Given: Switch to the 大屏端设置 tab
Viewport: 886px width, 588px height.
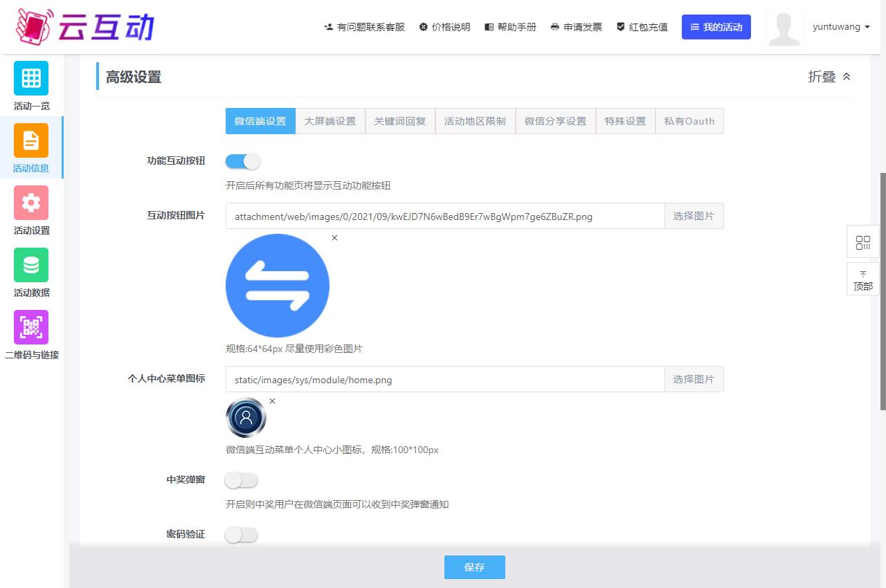Looking at the screenshot, I should pyautogui.click(x=330, y=121).
